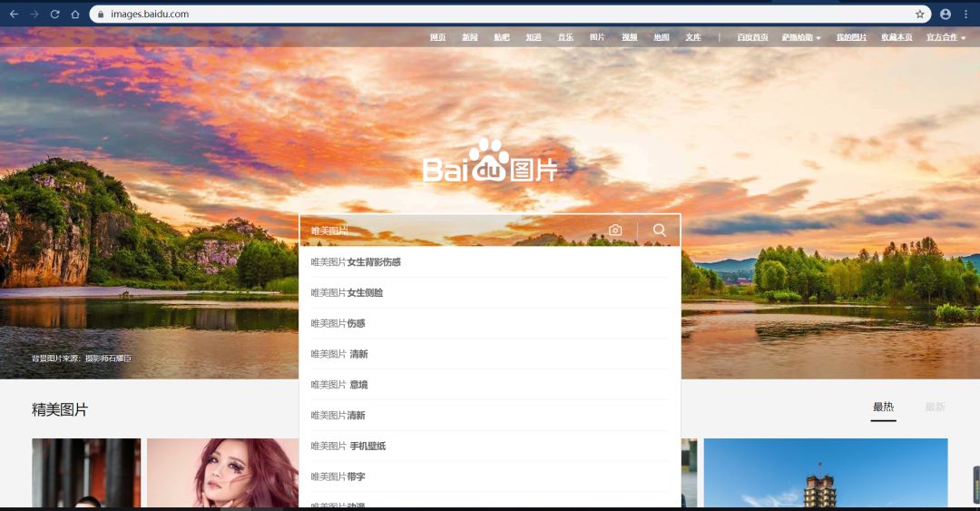Click the background photographer credit text
Image resolution: width=980 pixels, height=511 pixels.
coord(82,359)
